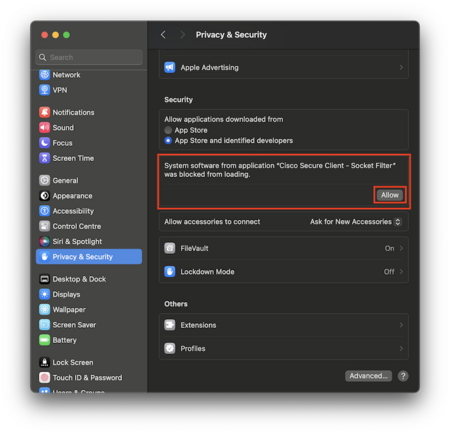Allow Cisco Secure Client Socket Filter

pos(390,195)
